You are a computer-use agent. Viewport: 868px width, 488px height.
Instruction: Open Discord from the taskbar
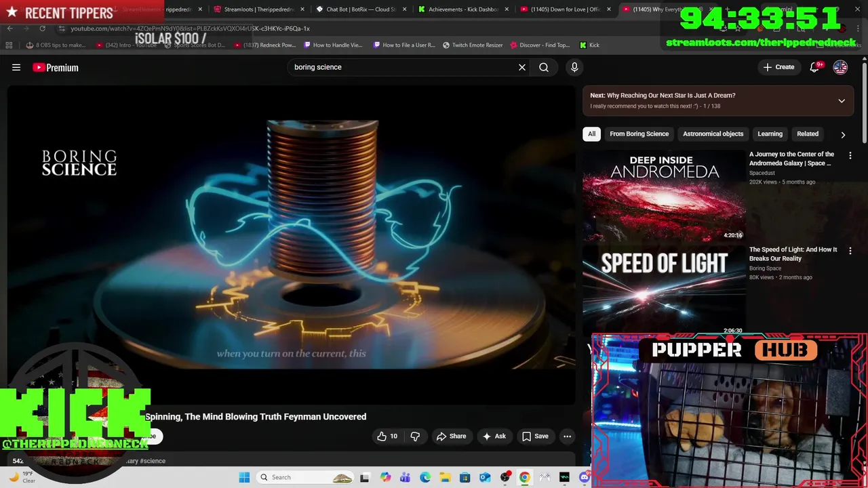tap(585, 477)
